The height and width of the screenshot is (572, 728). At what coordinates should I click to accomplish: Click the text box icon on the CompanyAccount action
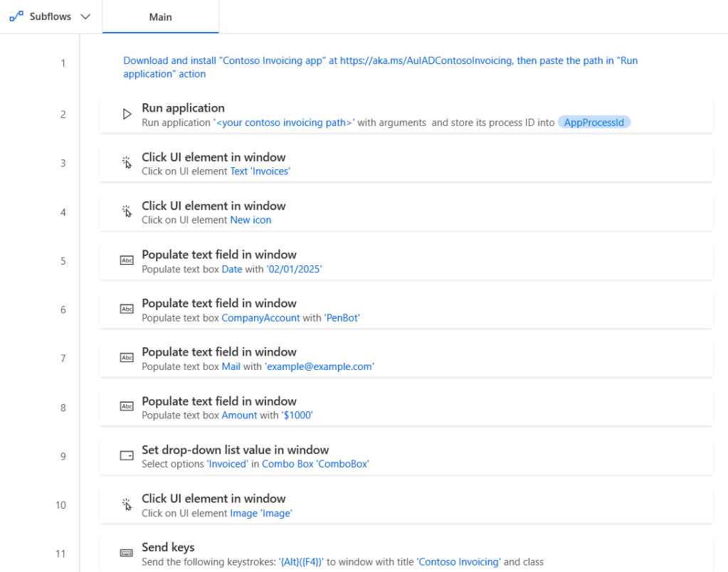(x=127, y=309)
